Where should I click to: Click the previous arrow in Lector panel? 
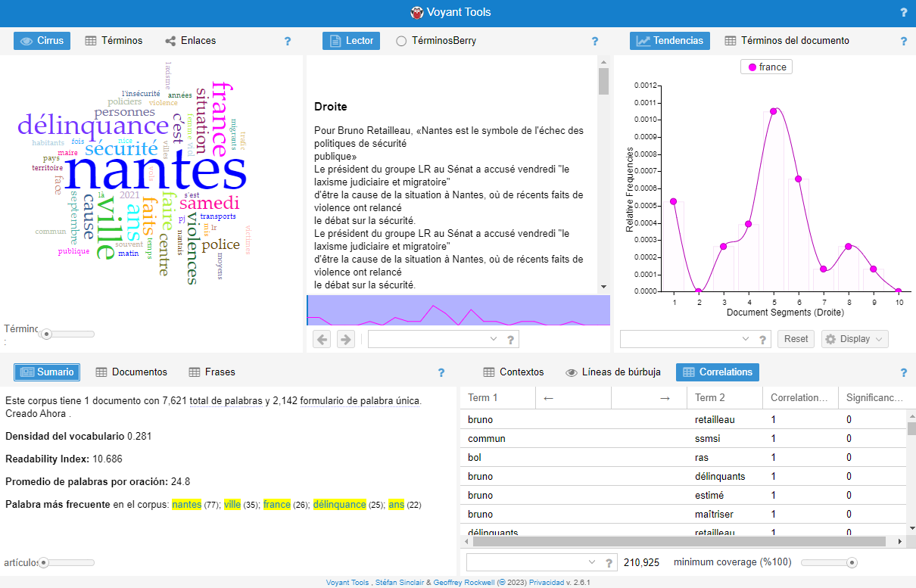click(x=322, y=339)
